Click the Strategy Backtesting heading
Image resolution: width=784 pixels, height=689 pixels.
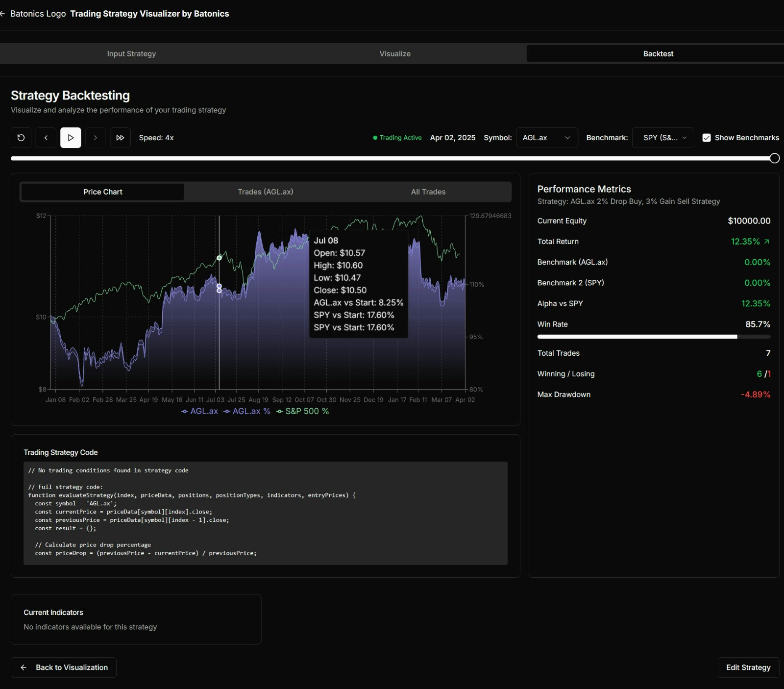[x=71, y=96]
